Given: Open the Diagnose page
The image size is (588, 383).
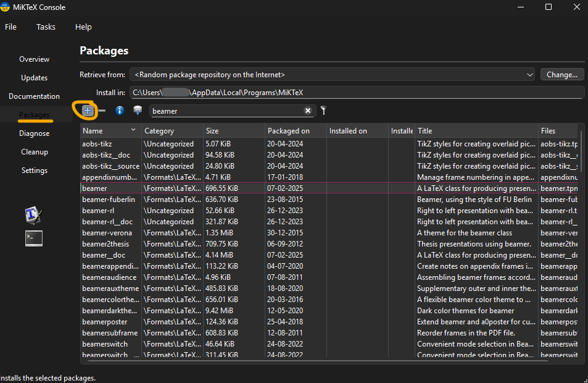Looking at the screenshot, I should pyautogui.click(x=34, y=133).
